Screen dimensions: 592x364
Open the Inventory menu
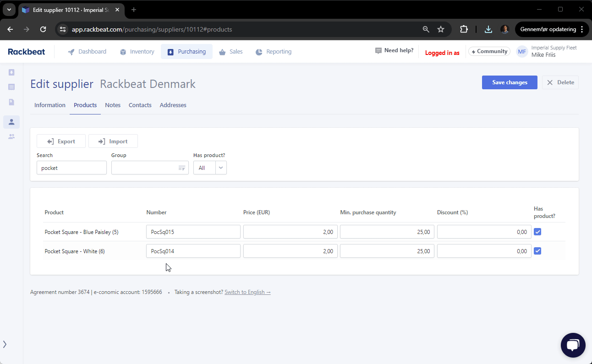click(137, 52)
